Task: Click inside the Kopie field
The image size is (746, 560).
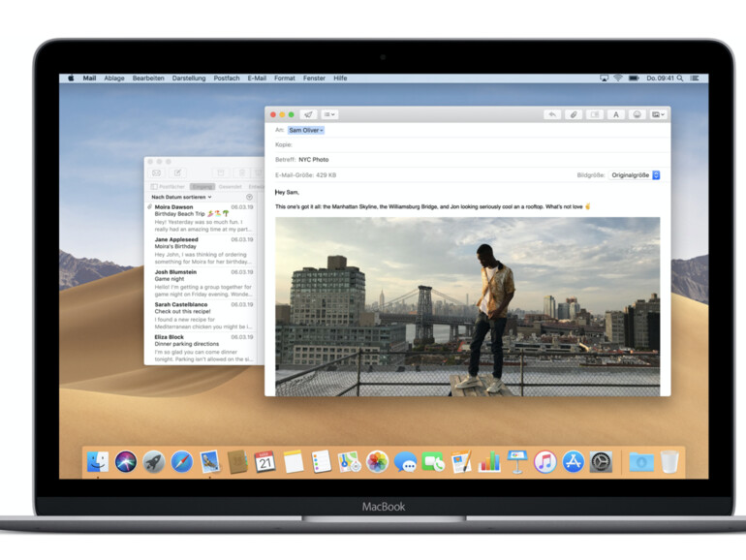Action: coord(467,144)
